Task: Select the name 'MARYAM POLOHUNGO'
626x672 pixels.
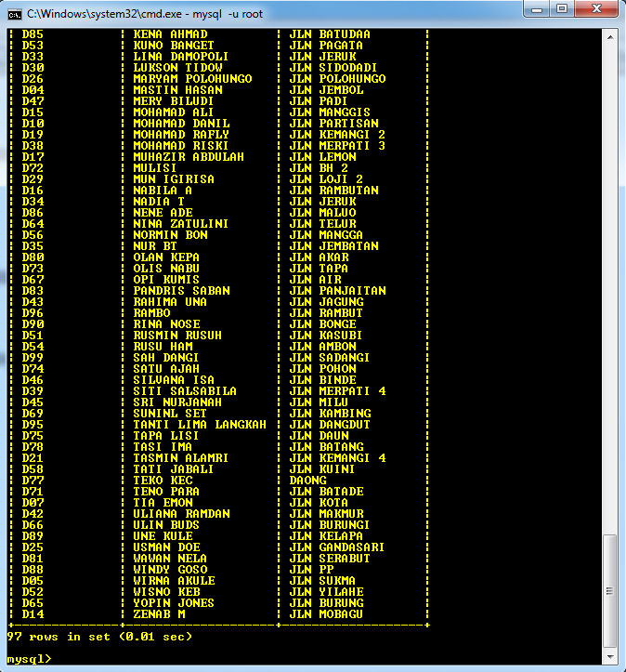Action: [x=192, y=79]
